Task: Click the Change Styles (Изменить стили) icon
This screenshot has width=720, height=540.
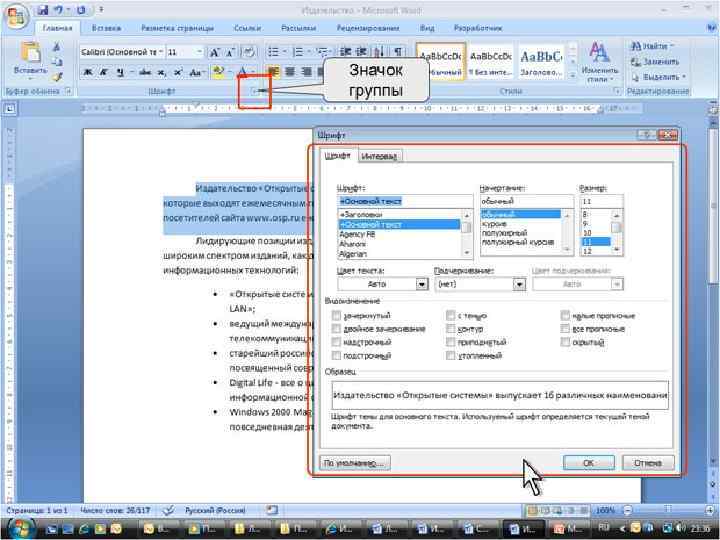Action: pos(599,62)
